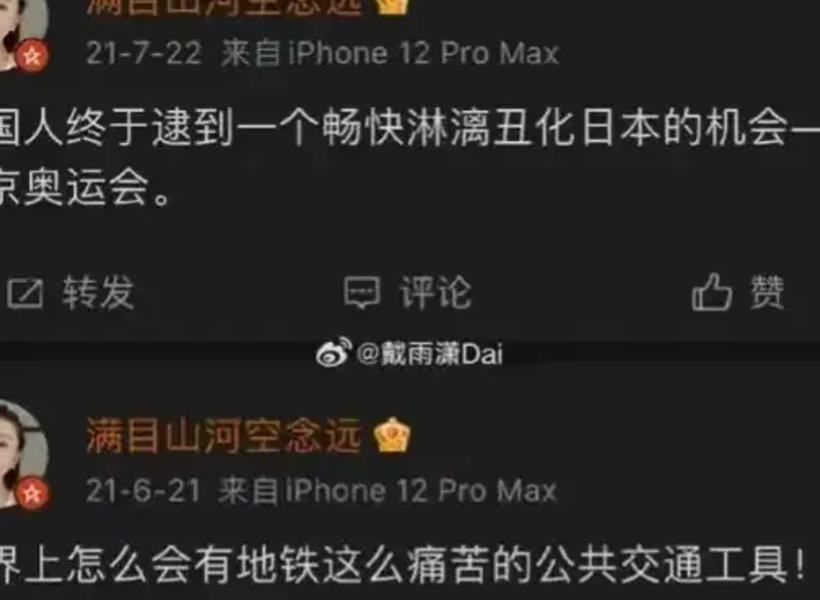Image resolution: width=820 pixels, height=600 pixels.
Task: Open the Weibo logo watermark
Action: pos(333,353)
